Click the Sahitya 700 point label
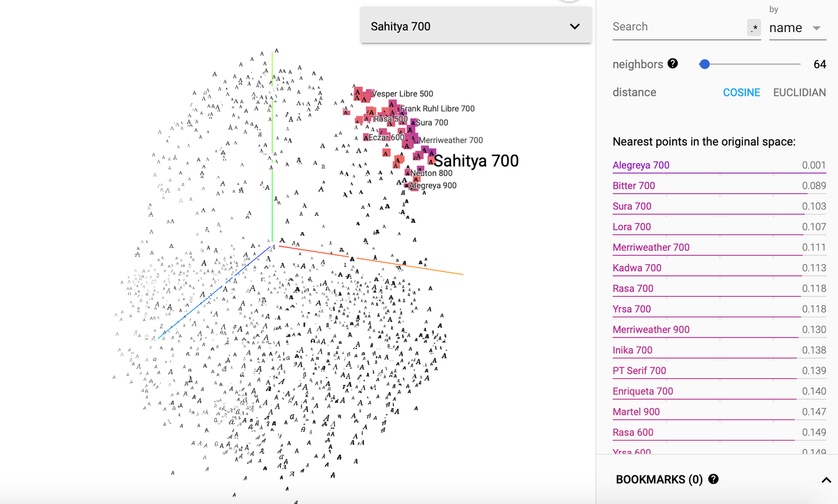Image resolution: width=838 pixels, height=504 pixels. pyautogui.click(x=476, y=161)
